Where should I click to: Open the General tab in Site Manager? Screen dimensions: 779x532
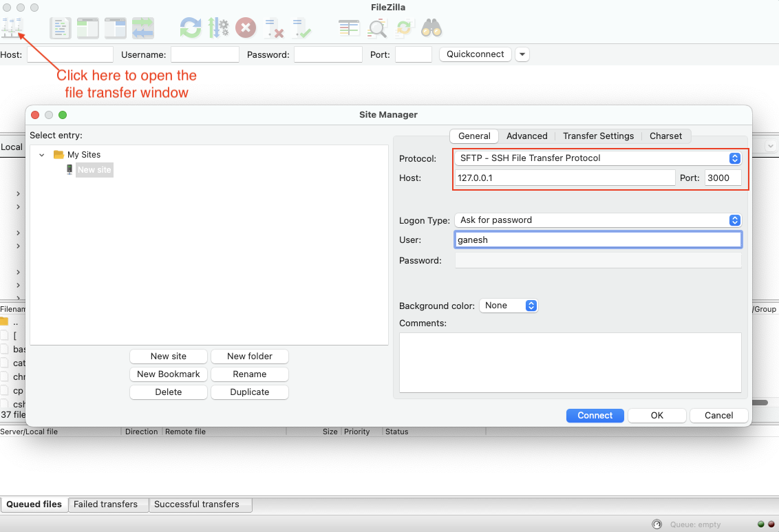(474, 136)
